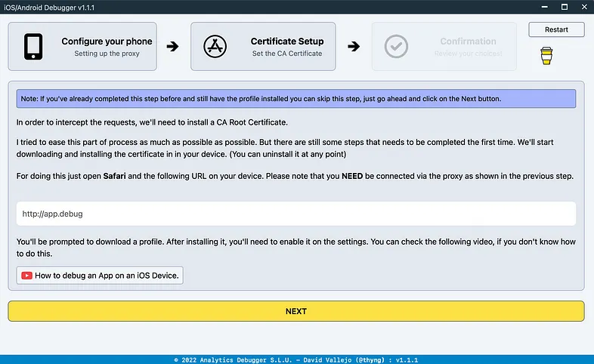Click the yellow coffee cup icon
Viewport: 594px width, 364px height.
[x=546, y=56]
